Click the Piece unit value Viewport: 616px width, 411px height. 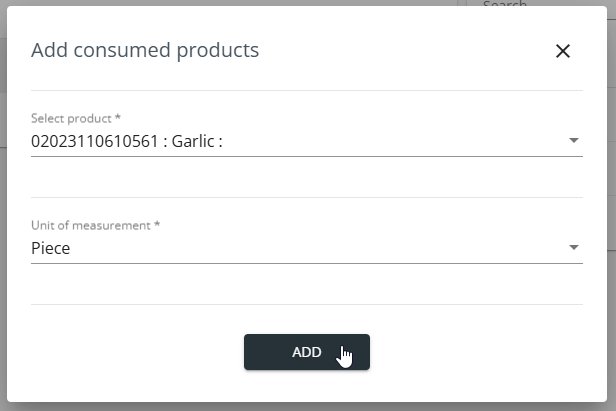[51, 248]
